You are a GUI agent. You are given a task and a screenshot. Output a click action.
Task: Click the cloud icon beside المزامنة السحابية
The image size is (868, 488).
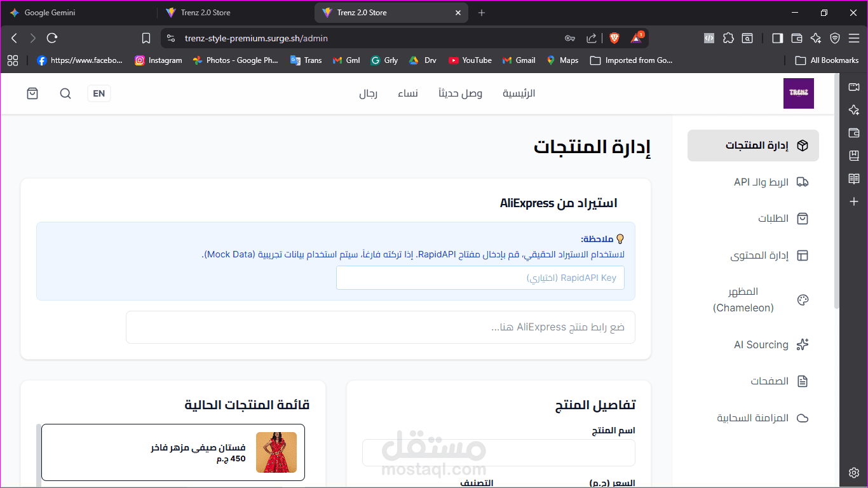803,418
